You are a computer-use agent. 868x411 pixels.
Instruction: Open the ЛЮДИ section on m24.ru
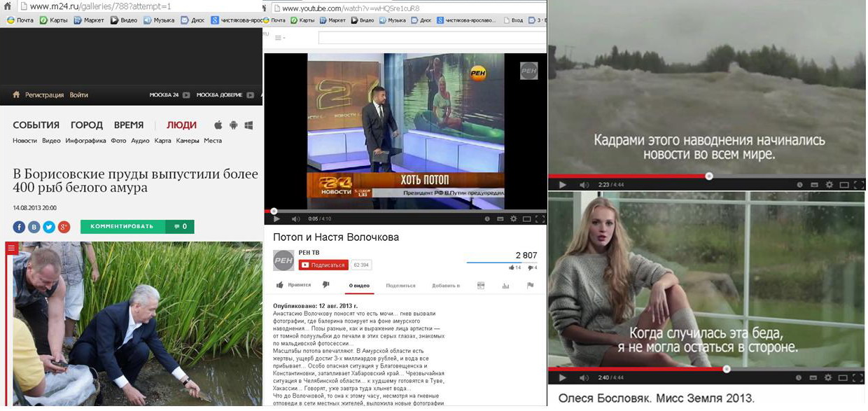coord(181,125)
